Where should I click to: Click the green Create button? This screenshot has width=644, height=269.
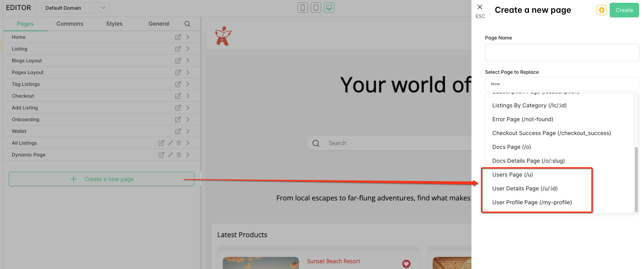click(624, 10)
